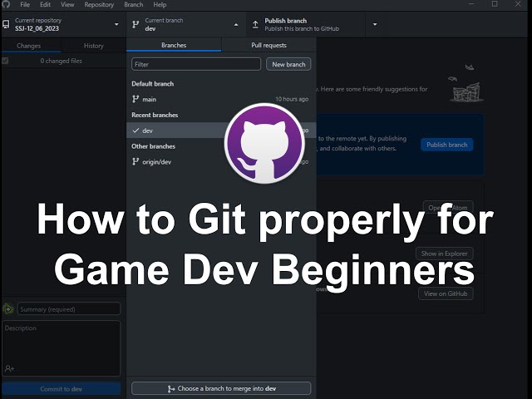Click the avatar icon beside Summary

(8, 309)
